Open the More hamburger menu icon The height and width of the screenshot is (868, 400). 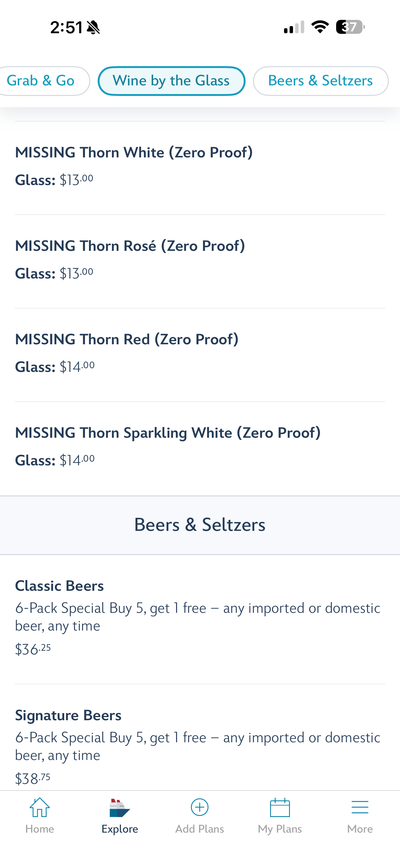pos(360,808)
